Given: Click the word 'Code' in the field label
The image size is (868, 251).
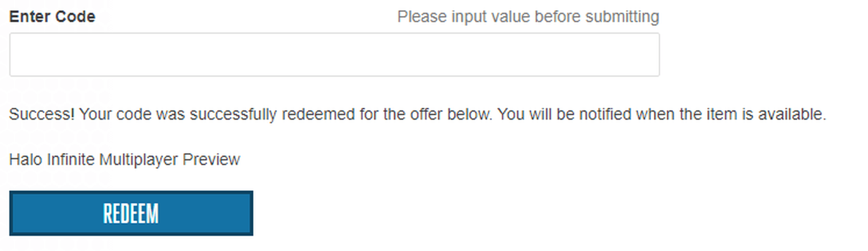Looking at the screenshot, I should (x=75, y=16).
